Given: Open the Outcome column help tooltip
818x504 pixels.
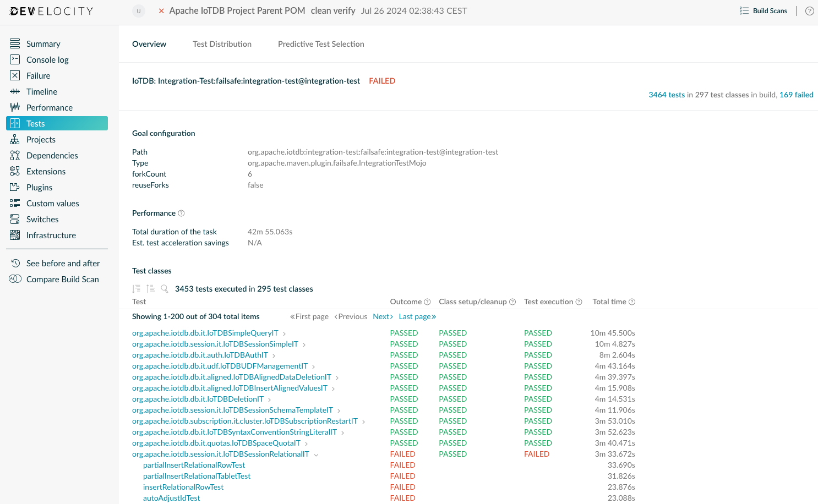Looking at the screenshot, I should tap(428, 302).
